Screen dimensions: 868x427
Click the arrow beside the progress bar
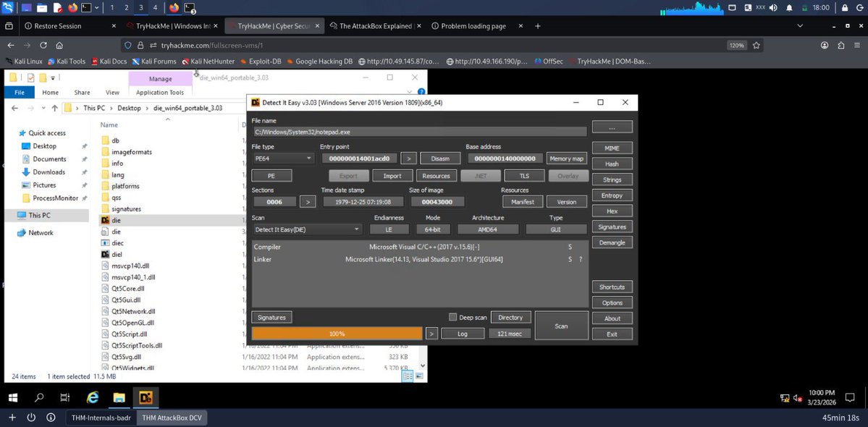pos(431,334)
